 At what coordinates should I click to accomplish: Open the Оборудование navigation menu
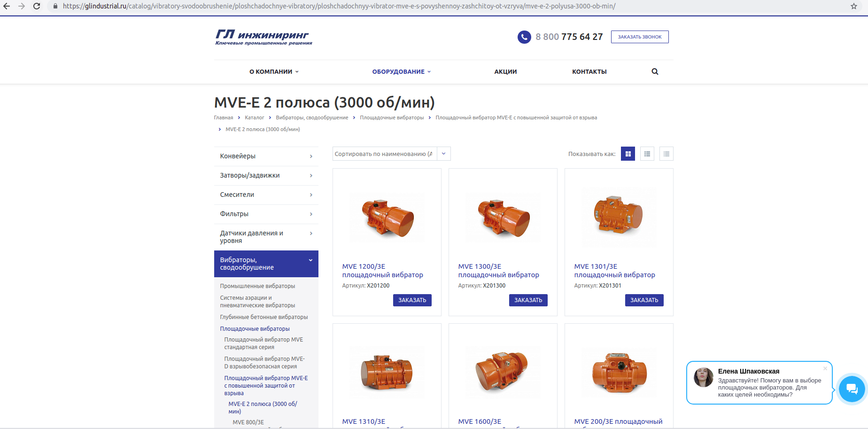coord(401,72)
